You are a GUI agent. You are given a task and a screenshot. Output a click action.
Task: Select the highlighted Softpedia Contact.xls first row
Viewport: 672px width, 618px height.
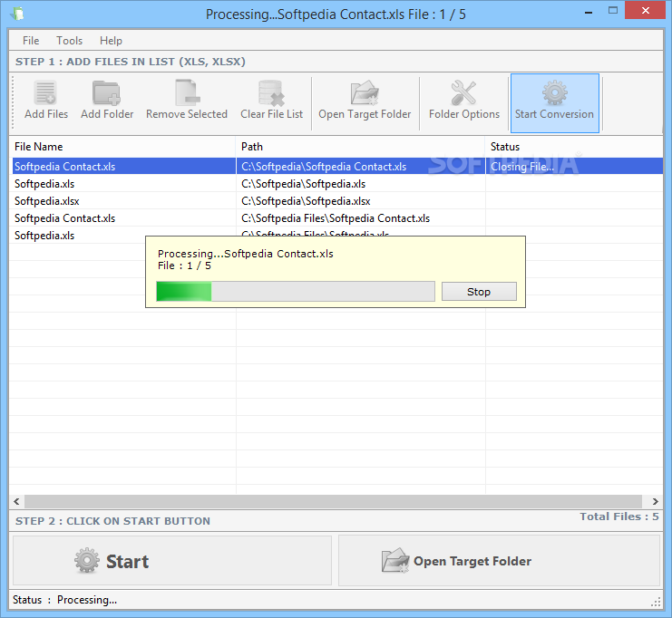coord(337,166)
